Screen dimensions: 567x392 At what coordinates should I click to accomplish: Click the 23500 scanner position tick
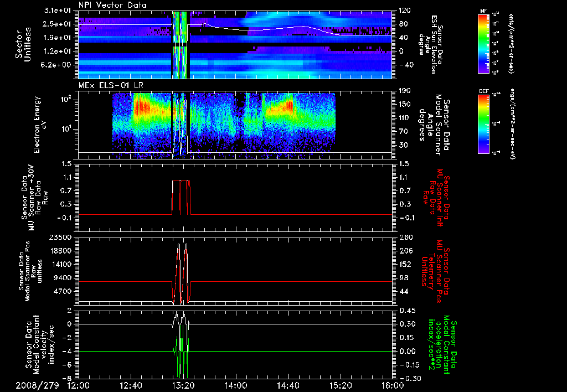click(61, 237)
